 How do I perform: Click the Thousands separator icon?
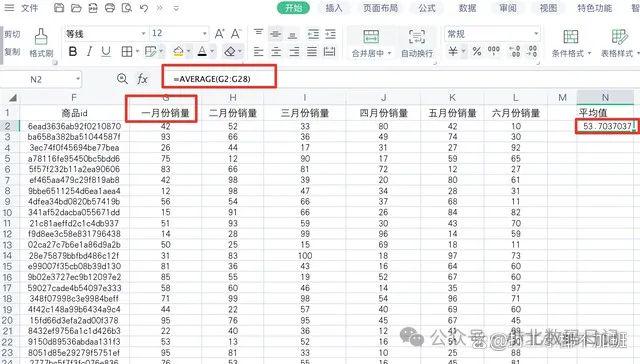coord(494,51)
